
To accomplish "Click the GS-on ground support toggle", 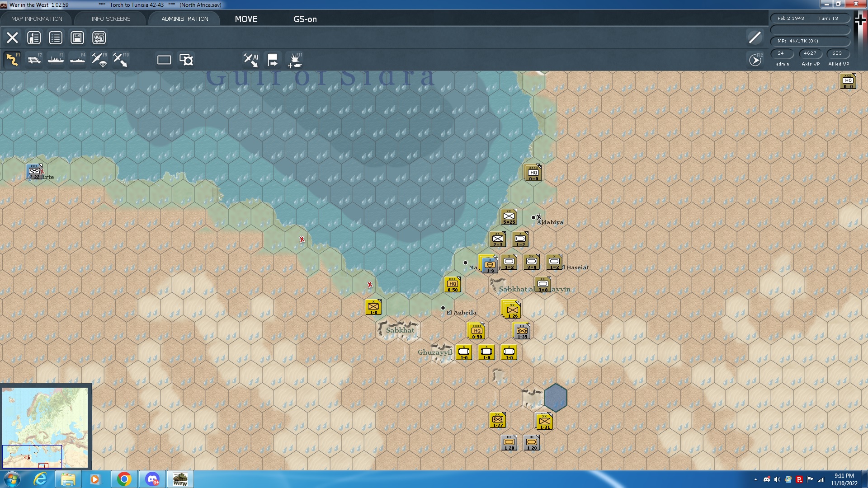I will click(x=305, y=19).
